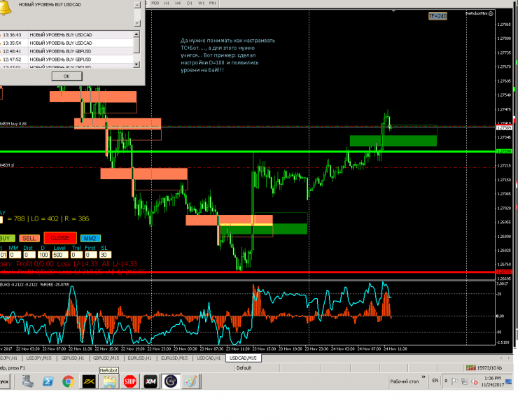
Task: Open the black-gold ZK terminal taskbar icon
Action: [89, 381]
